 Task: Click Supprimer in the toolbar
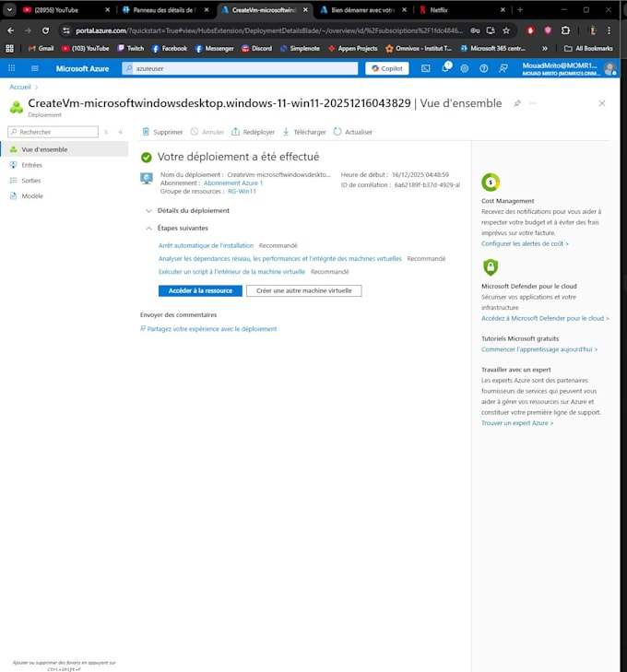point(162,132)
